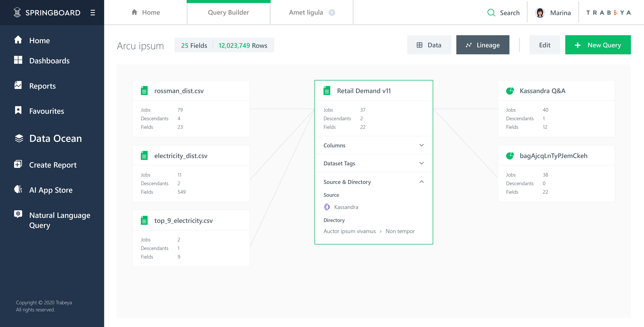Click the AI App Store brain icon
The height and width of the screenshot is (327, 644).
tap(18, 189)
